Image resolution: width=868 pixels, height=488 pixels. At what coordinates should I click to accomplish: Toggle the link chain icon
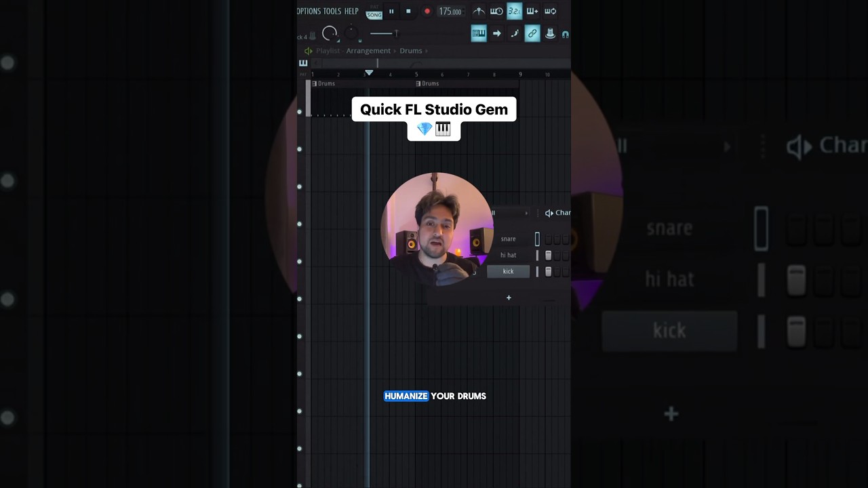532,33
